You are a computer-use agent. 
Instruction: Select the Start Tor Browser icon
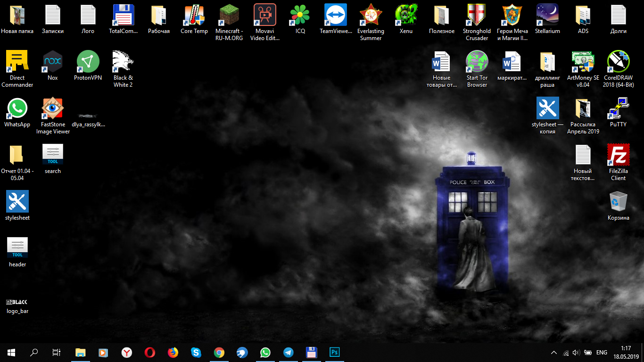coord(477,62)
